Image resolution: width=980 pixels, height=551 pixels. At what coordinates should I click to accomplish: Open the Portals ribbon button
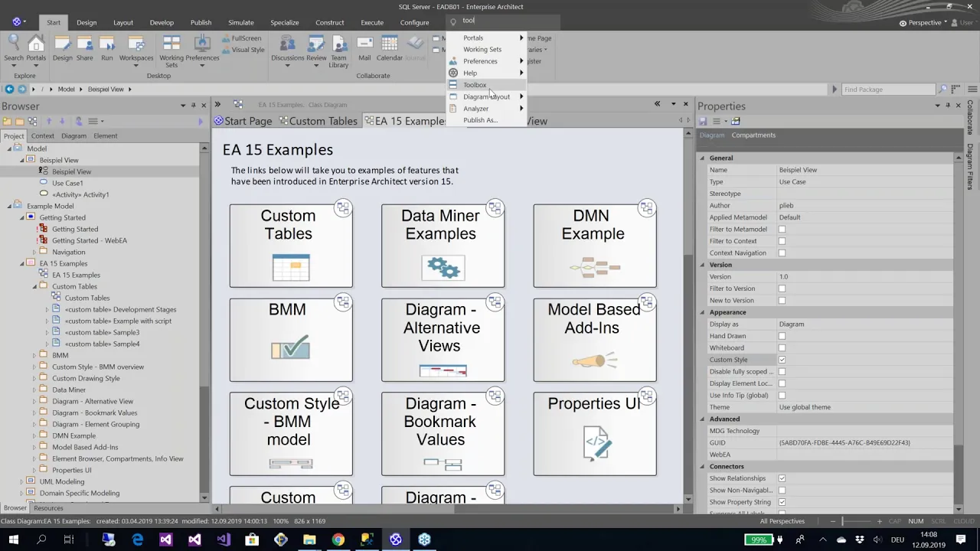click(36, 48)
